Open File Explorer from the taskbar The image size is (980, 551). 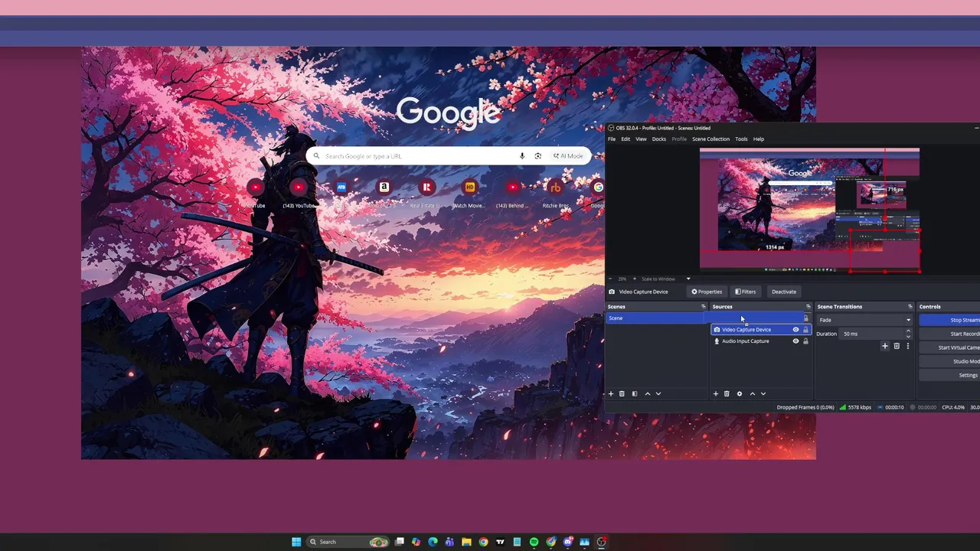(466, 542)
